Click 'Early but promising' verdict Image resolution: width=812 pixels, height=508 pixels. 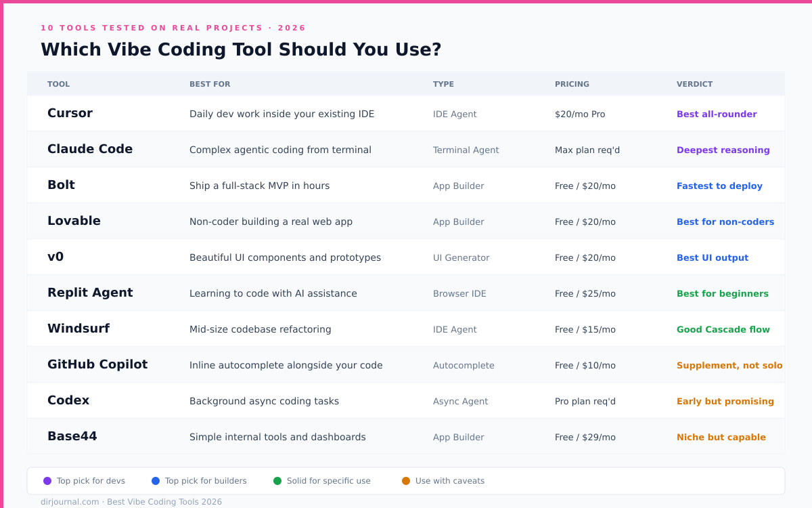(x=725, y=401)
